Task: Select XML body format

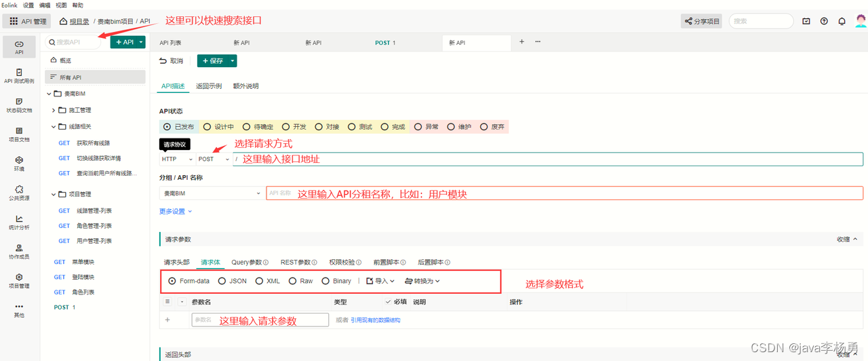Action: (x=267, y=281)
